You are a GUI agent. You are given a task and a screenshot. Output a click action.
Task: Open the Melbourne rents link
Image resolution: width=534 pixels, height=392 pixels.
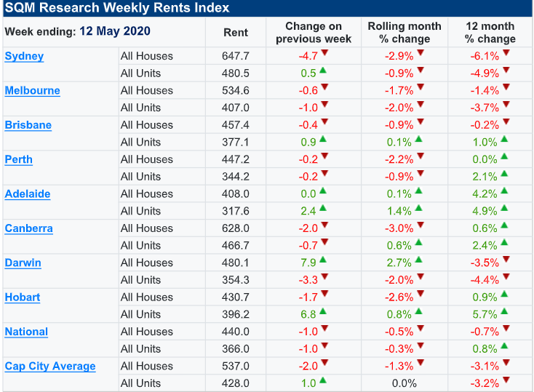tap(32, 90)
